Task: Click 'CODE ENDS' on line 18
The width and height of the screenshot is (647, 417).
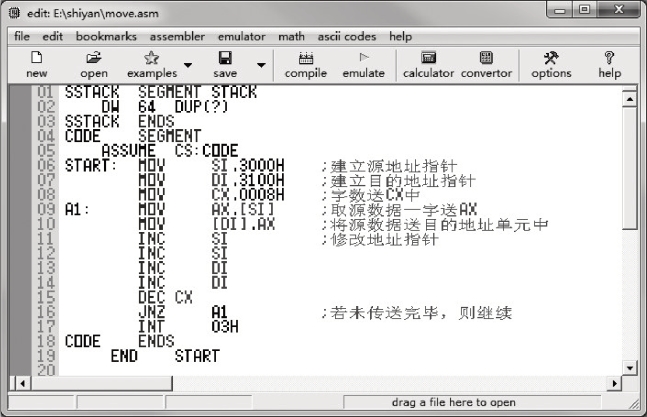Action: tap(119, 342)
